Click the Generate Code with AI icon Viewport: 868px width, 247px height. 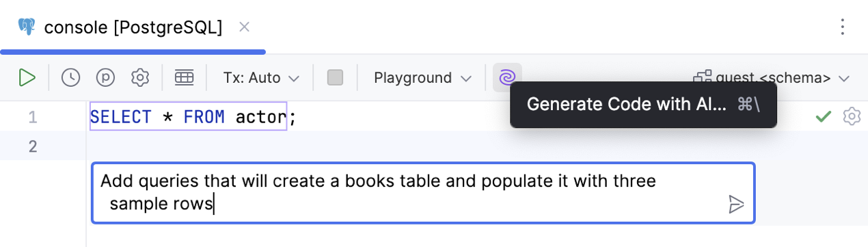tap(507, 77)
